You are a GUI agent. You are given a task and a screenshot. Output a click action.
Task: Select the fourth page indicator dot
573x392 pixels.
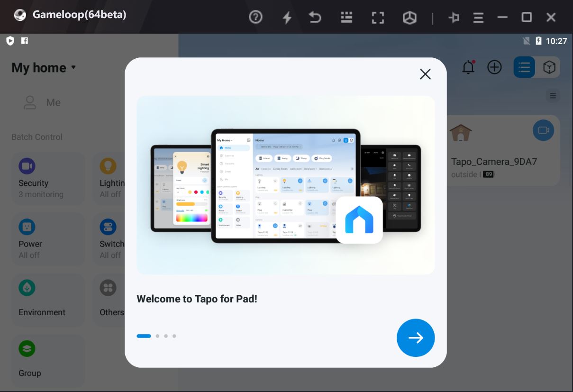(174, 336)
